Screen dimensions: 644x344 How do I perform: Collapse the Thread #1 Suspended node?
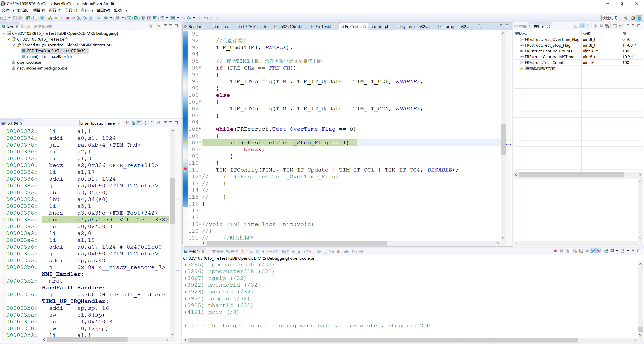tap(14, 45)
